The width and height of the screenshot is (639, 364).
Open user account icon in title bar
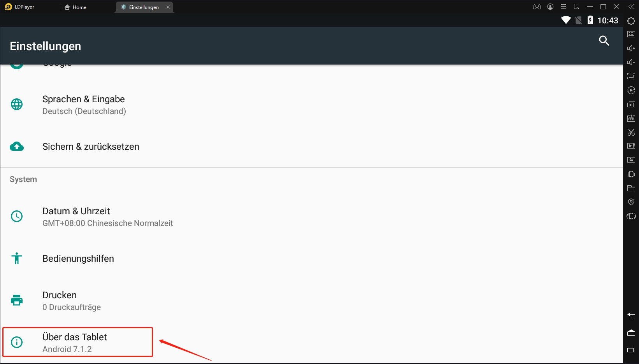(550, 7)
